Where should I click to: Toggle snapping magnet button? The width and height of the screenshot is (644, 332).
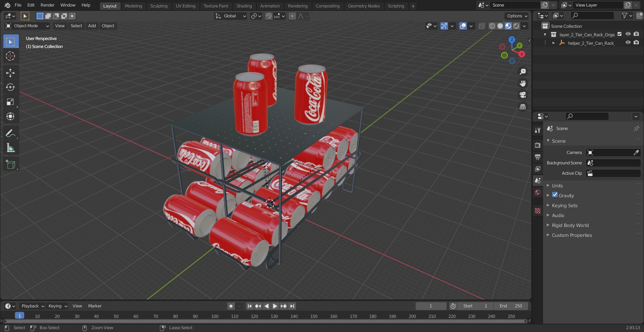click(x=269, y=16)
